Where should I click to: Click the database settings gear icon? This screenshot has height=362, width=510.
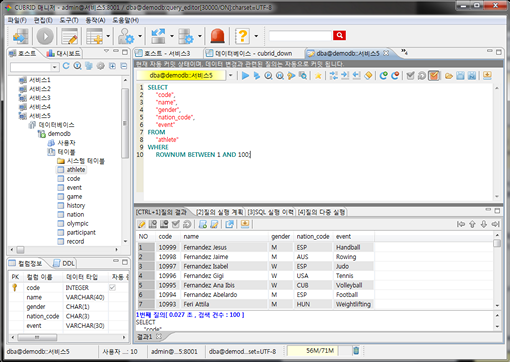186,36
